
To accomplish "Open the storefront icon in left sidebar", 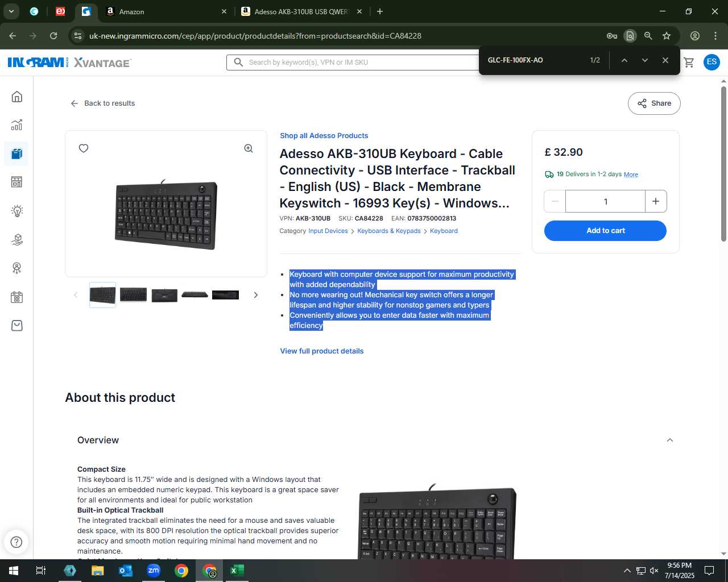I will [x=17, y=182].
